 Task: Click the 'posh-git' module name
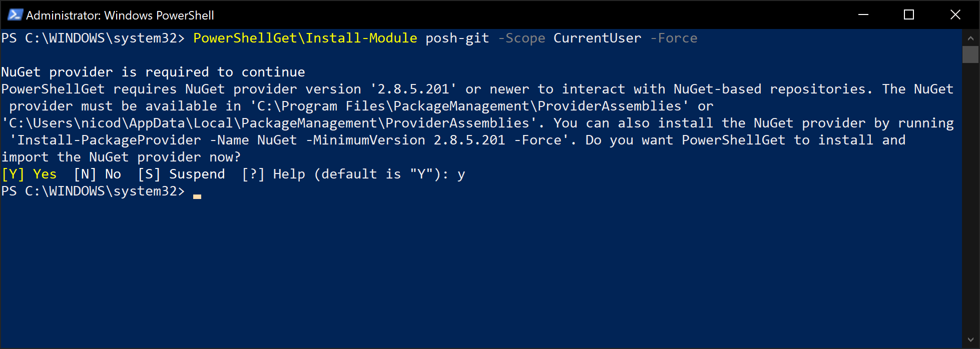[457, 38]
